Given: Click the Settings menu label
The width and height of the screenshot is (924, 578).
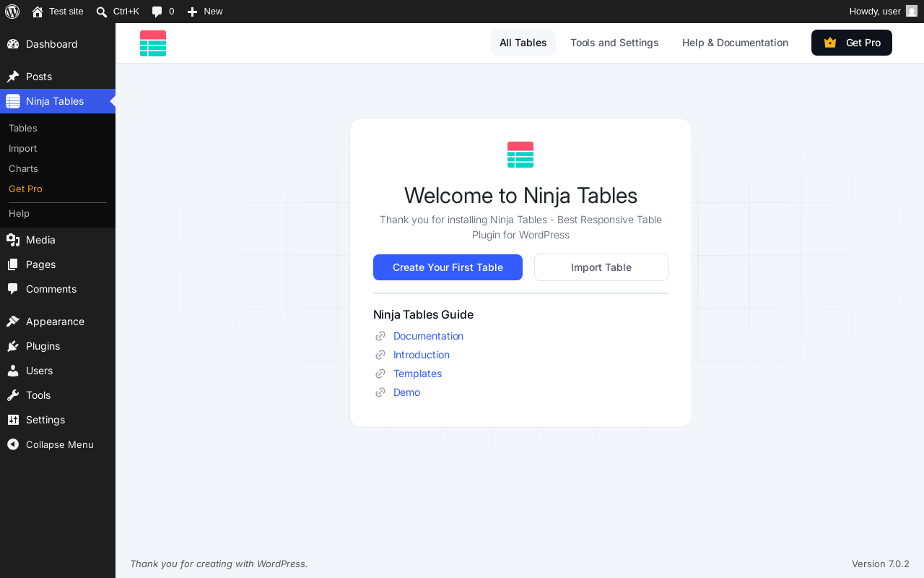Looking at the screenshot, I should 45,420.
